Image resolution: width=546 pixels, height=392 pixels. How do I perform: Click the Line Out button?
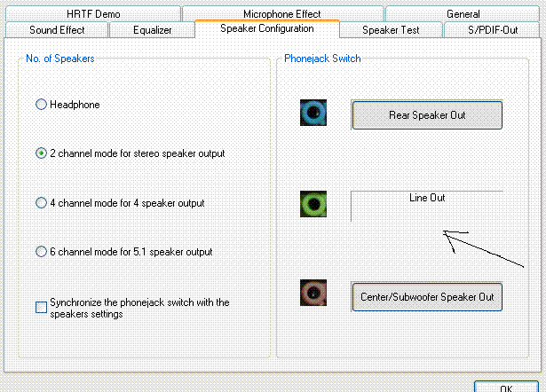pyautogui.click(x=427, y=206)
